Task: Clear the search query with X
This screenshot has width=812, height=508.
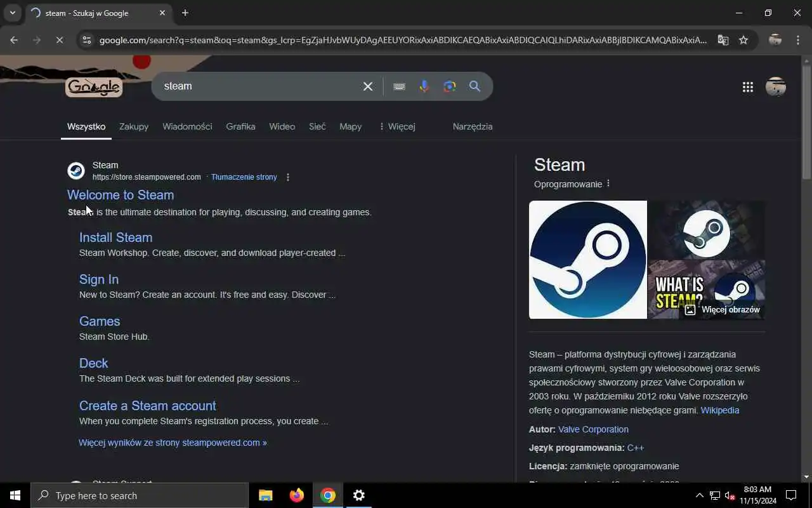Action: coord(368,86)
